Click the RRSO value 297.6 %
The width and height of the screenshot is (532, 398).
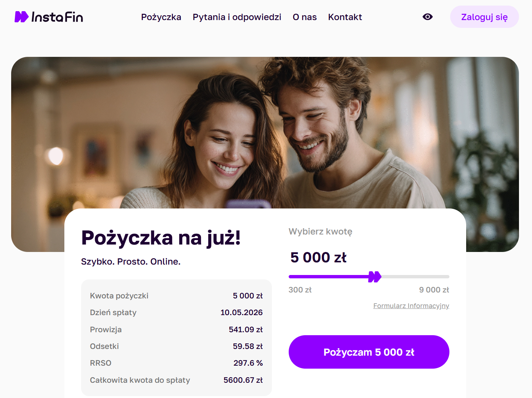(248, 363)
